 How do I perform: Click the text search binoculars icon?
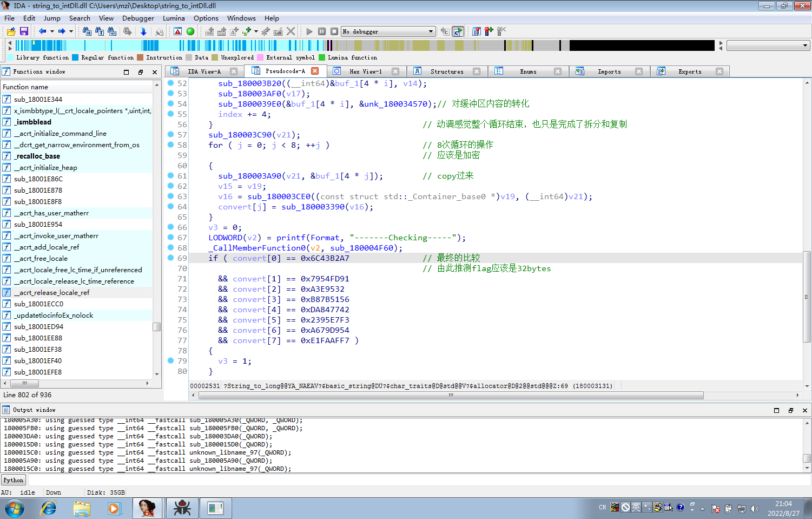point(100,31)
